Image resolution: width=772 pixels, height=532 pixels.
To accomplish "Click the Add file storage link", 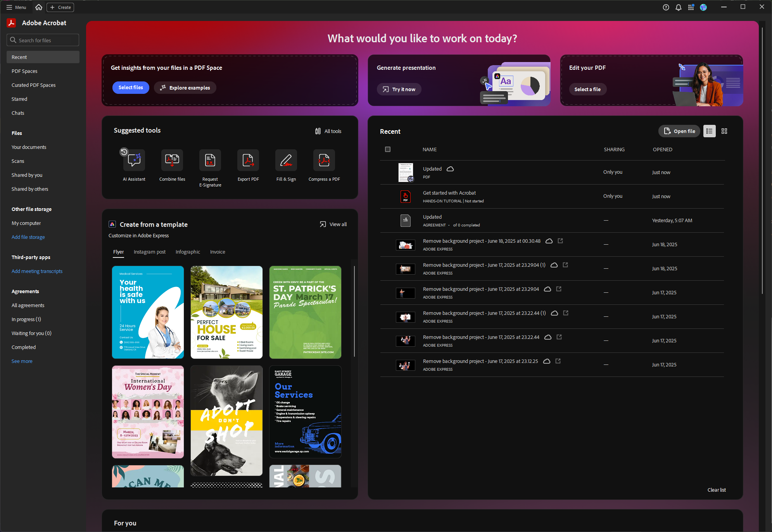I will [28, 237].
